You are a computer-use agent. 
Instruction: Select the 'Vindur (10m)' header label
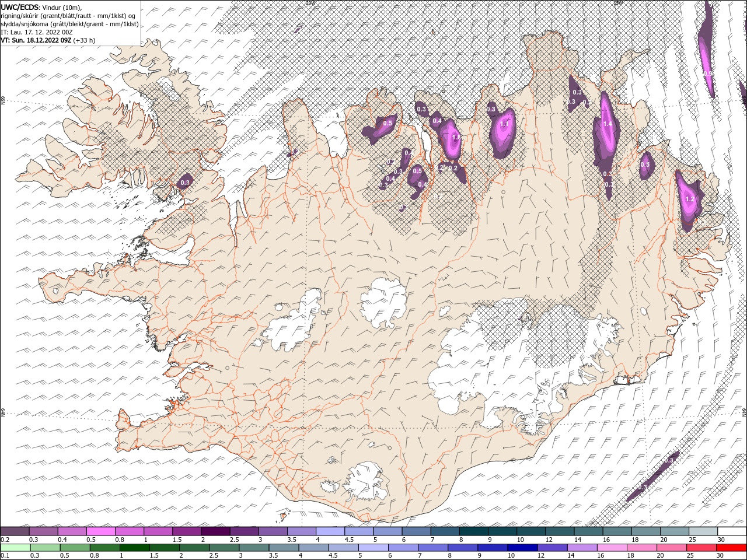tap(62, 7)
